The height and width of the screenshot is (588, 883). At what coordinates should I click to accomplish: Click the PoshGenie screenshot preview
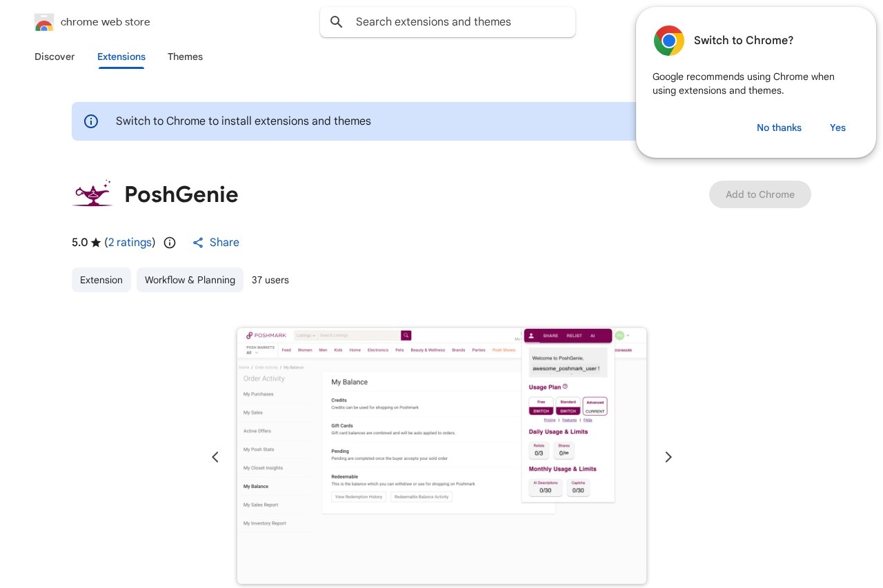[x=441, y=456]
